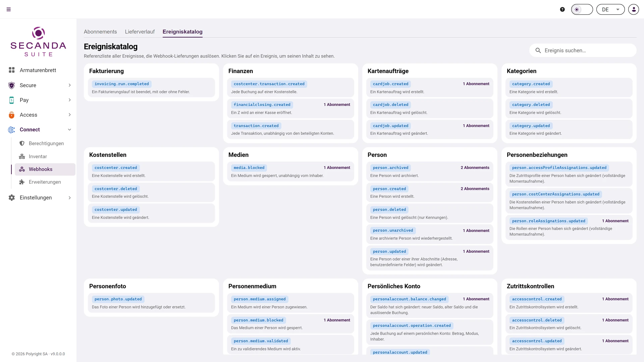Click person.medium.blocked event tag

[259, 320]
